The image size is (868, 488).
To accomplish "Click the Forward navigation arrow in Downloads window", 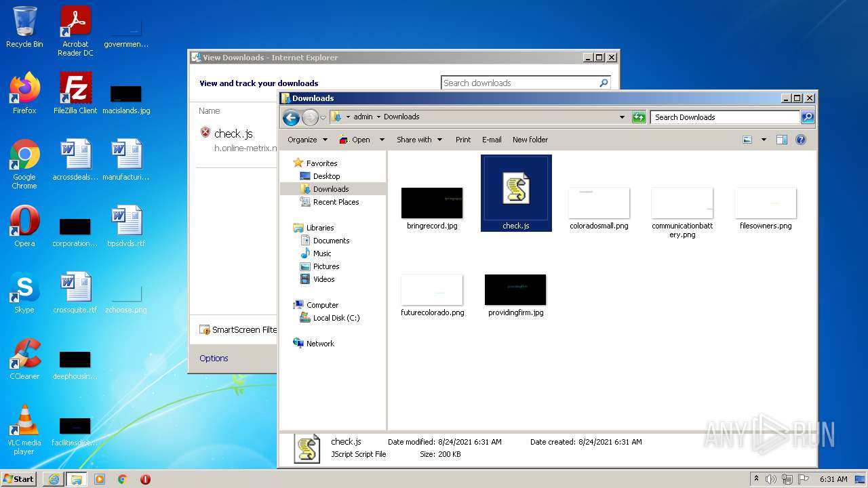I will pyautogui.click(x=310, y=117).
